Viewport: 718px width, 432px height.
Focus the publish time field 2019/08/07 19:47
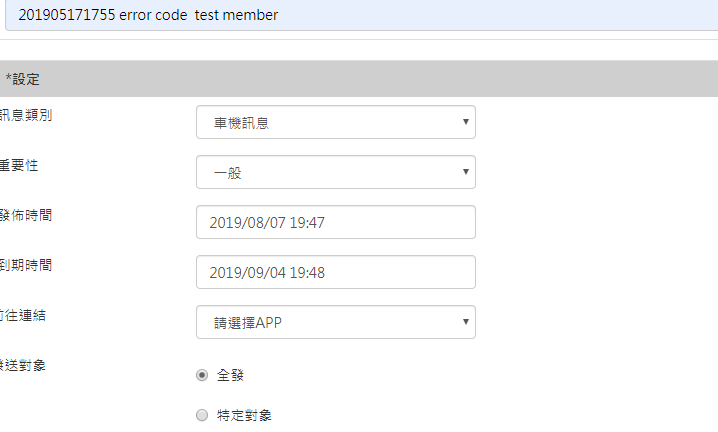point(335,222)
